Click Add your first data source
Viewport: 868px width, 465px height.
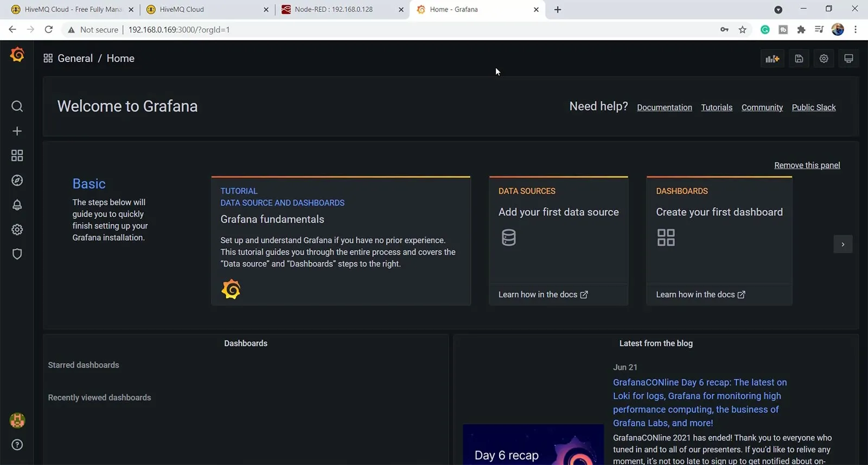click(559, 212)
